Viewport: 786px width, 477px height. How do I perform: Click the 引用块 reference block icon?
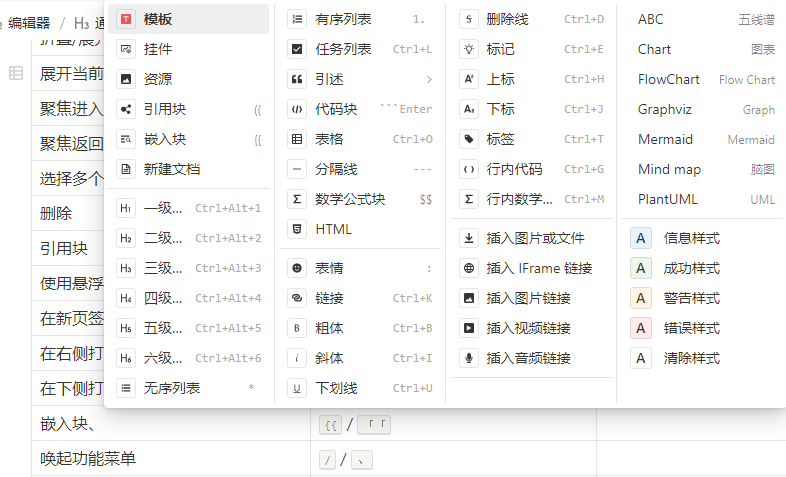[x=126, y=109]
